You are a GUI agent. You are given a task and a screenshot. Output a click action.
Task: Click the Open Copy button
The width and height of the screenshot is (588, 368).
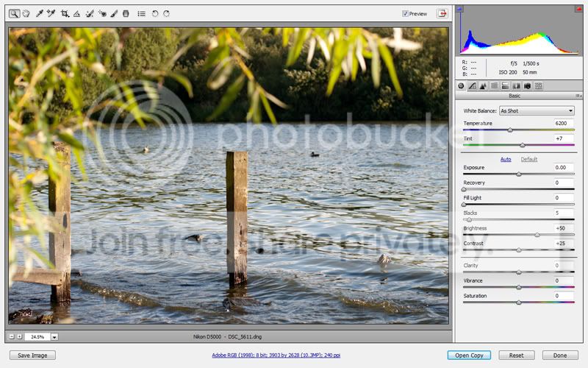[469, 355]
